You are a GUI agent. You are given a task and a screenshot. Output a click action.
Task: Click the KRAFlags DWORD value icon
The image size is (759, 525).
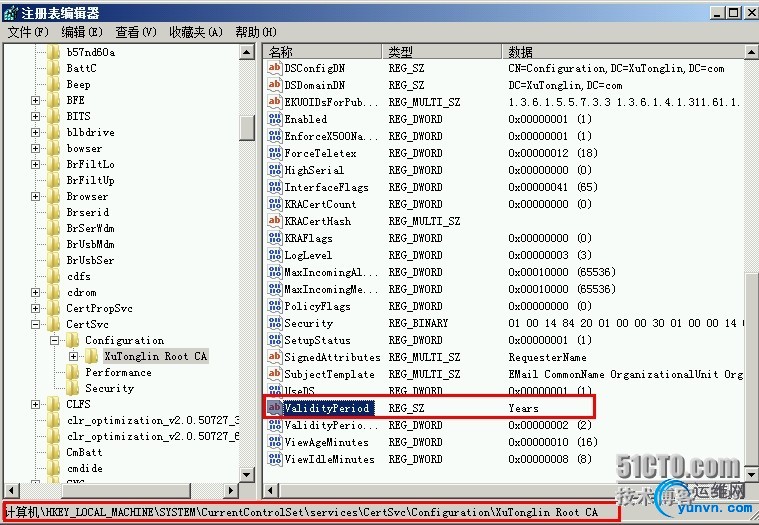274,238
